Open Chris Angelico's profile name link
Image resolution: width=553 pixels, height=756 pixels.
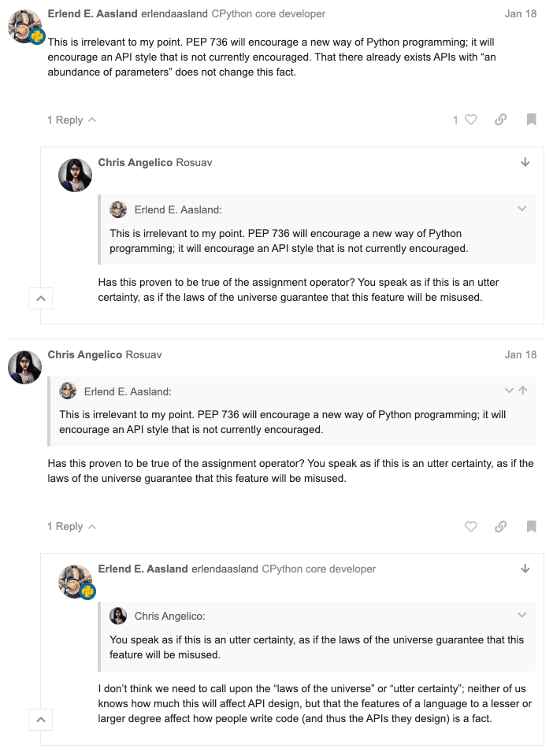click(84, 354)
